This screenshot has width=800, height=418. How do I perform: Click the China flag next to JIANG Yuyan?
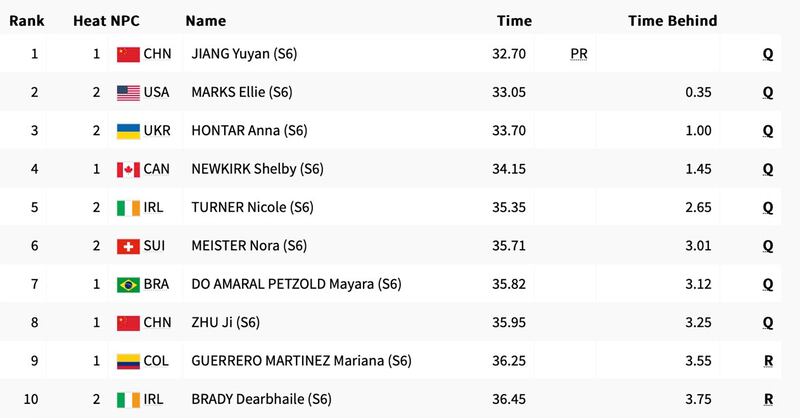click(x=127, y=54)
